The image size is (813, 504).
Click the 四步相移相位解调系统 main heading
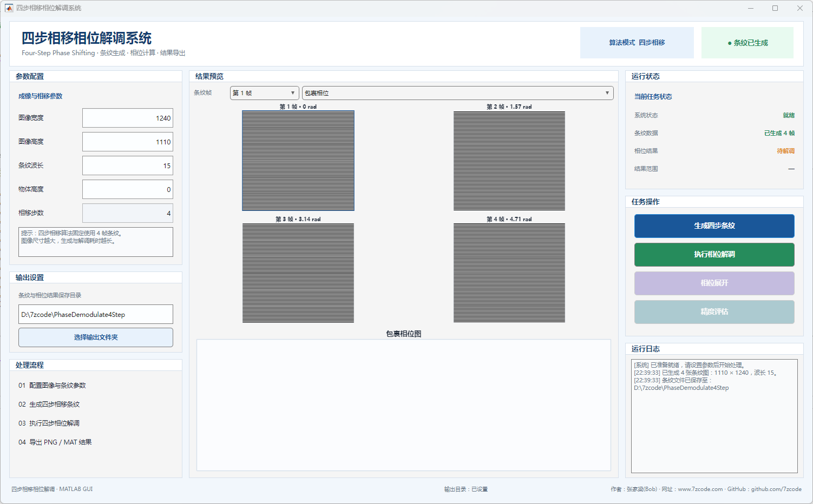point(87,38)
